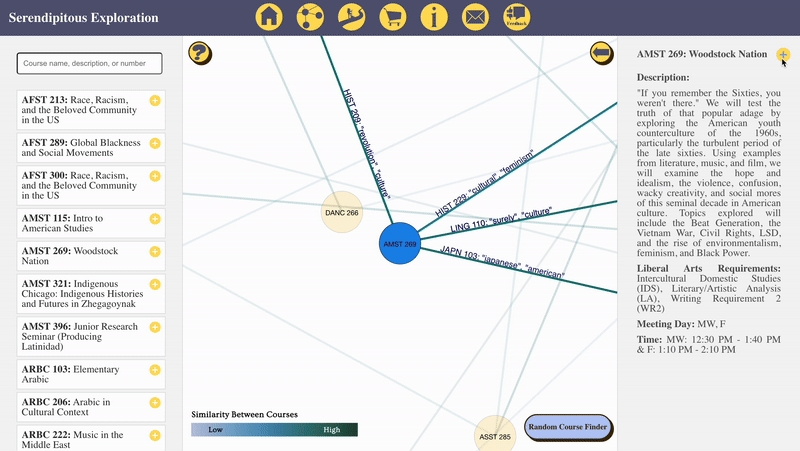Screen dimensions: 800x451
Task: Add ARBC 206 Arabic in Cultural Context
Action: (x=155, y=403)
